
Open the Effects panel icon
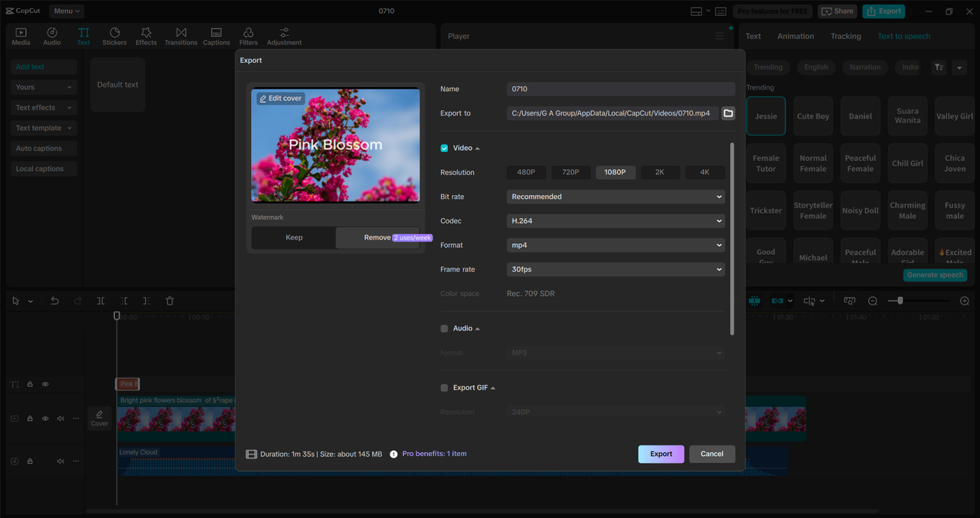(146, 36)
